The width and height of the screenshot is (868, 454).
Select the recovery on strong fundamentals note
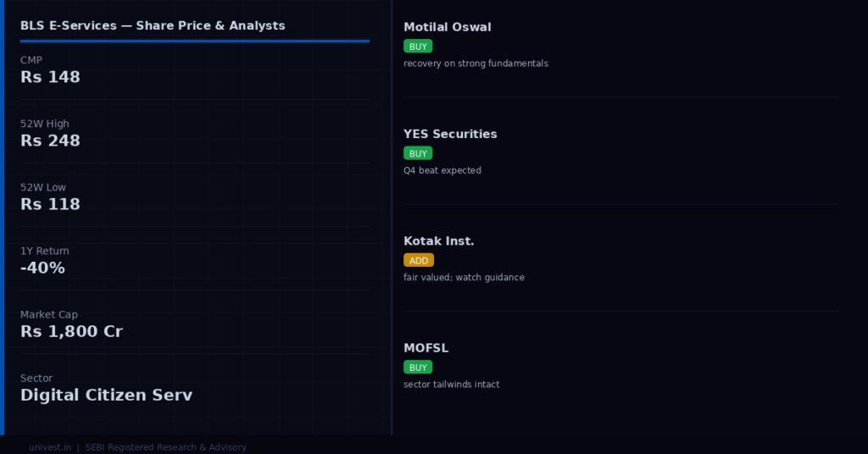(476, 64)
